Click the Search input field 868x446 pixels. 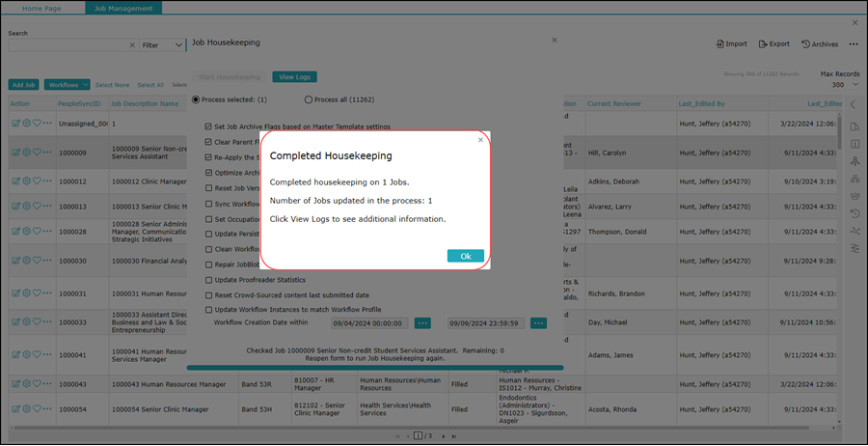click(66, 45)
